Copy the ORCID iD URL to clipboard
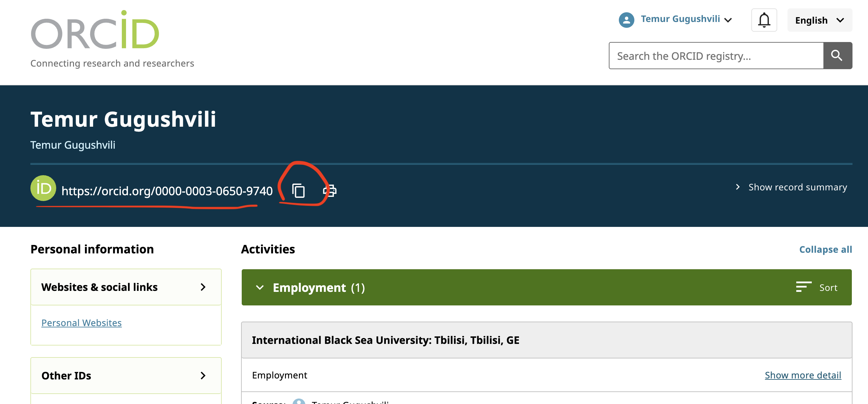 point(298,191)
